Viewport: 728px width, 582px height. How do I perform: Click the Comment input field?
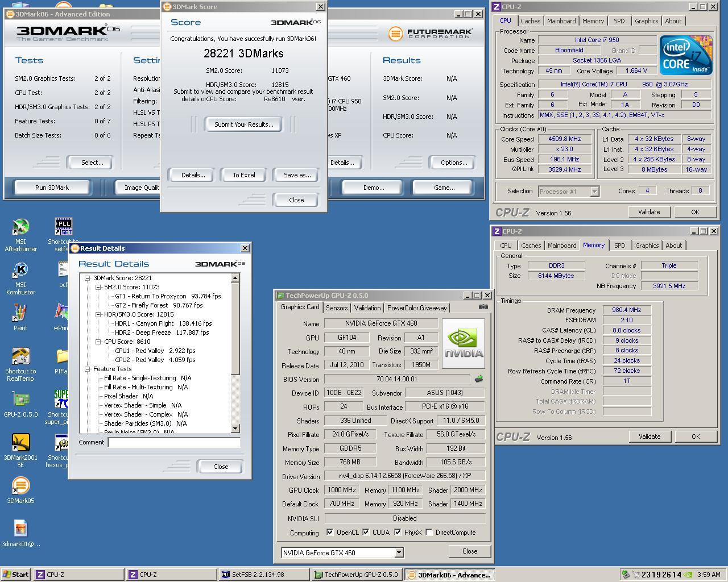(x=174, y=442)
